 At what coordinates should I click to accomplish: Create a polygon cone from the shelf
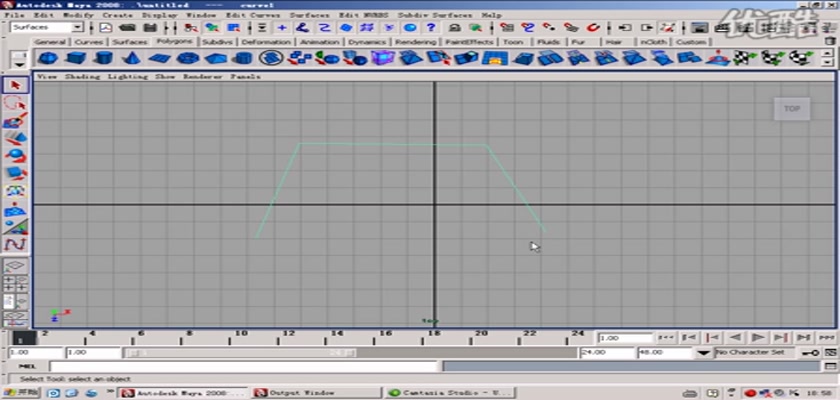pos(130,59)
